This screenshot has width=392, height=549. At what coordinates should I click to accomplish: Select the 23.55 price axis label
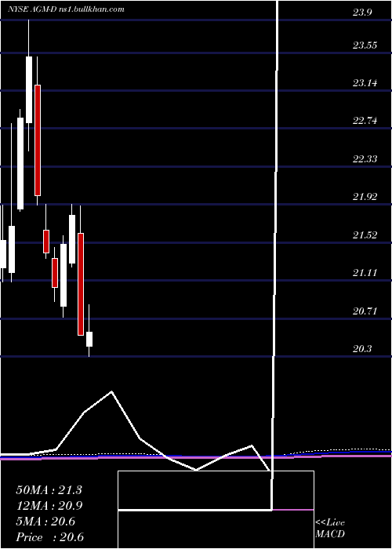365,45
